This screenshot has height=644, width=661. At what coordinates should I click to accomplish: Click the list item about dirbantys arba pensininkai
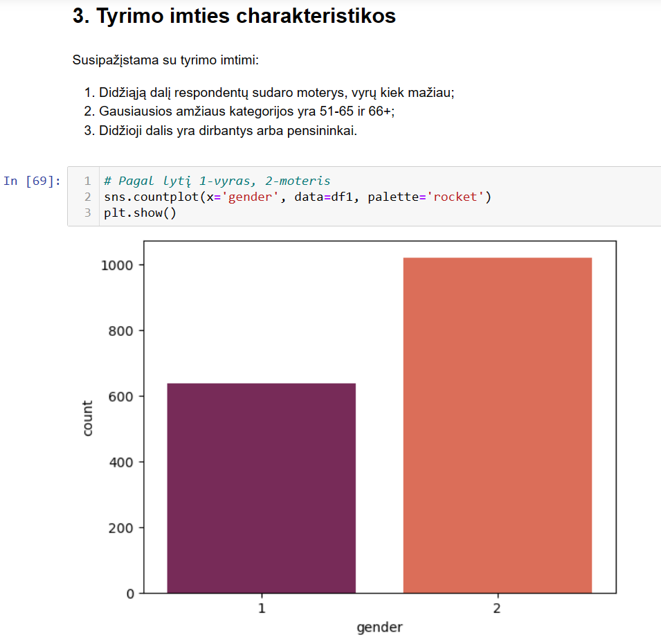220,131
